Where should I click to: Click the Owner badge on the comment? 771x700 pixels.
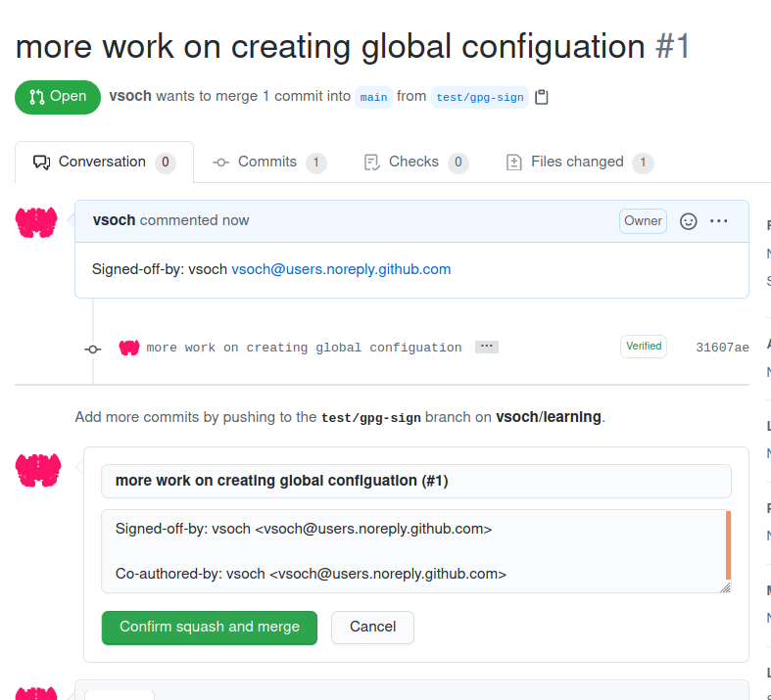tap(643, 221)
